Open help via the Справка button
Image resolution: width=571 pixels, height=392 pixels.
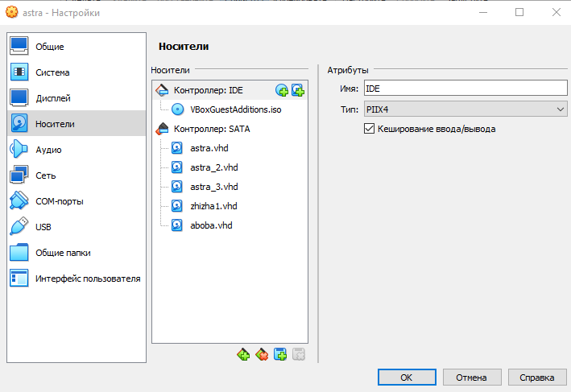[x=537, y=378]
